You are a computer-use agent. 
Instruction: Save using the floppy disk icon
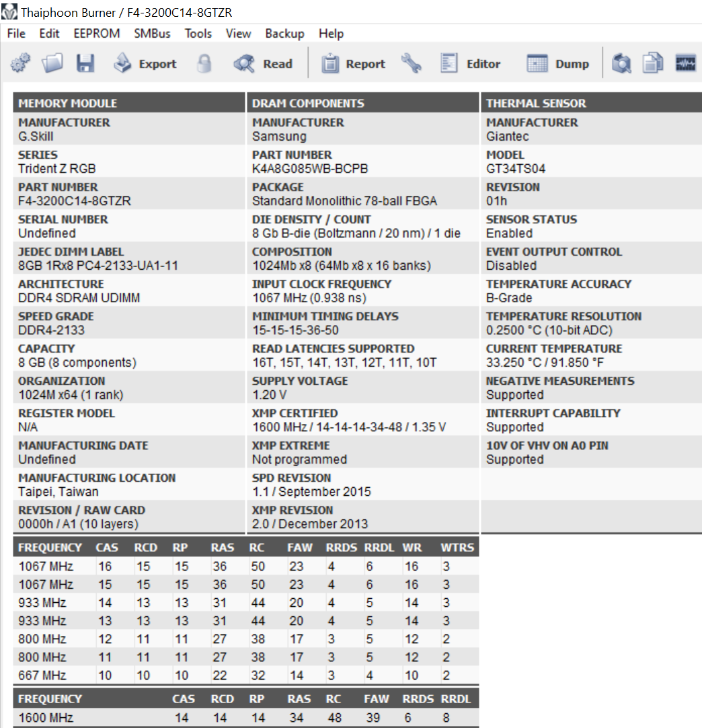click(85, 63)
